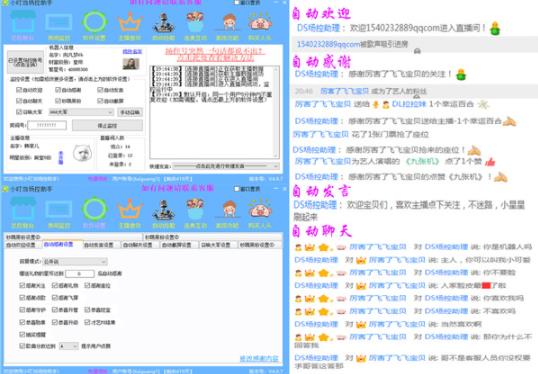Select the orange crown icon in bottom window toolbar
538x374 pixels.
tap(130, 209)
